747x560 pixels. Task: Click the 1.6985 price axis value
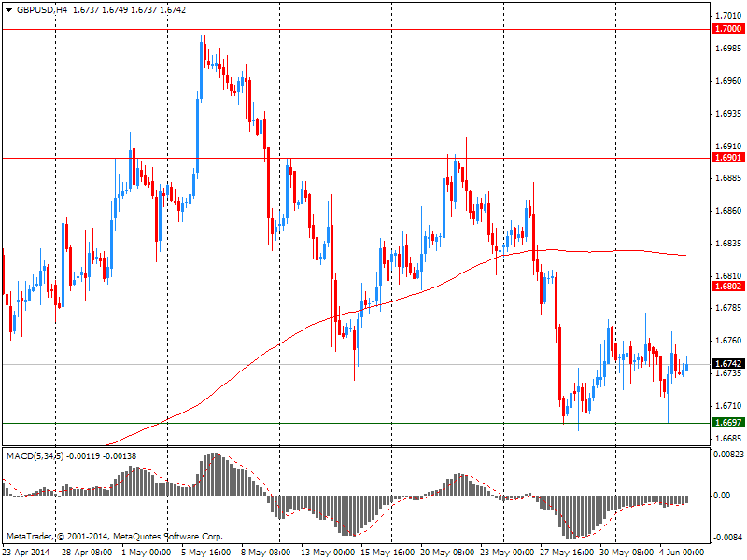pyautogui.click(x=728, y=49)
